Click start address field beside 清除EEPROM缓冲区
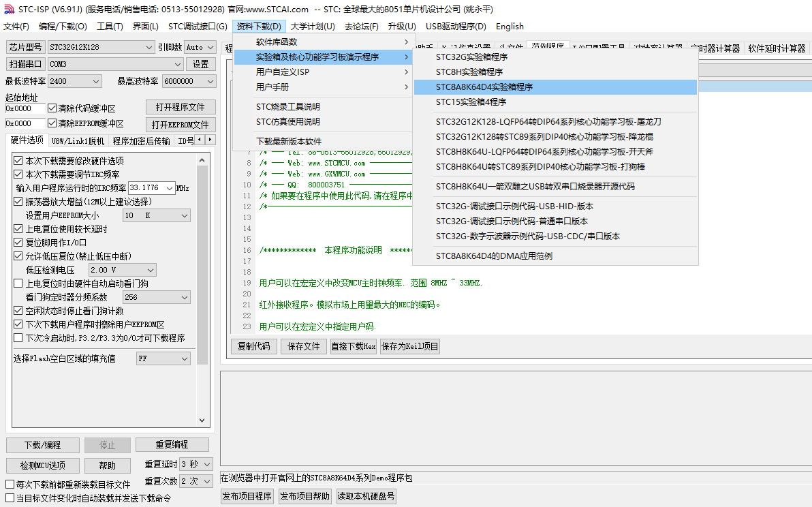This screenshot has width=812, height=507. [x=25, y=123]
